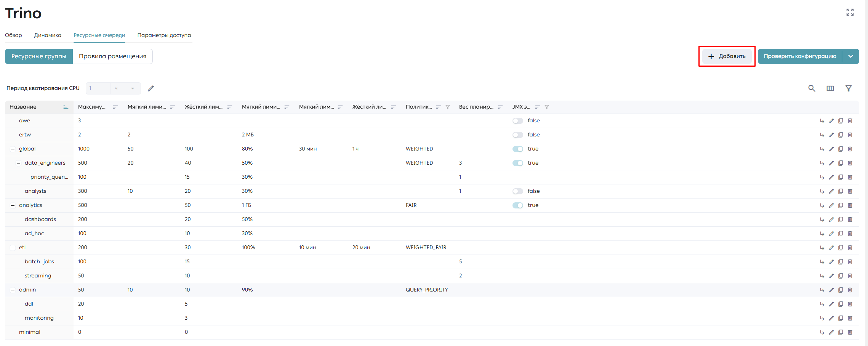Delete the minimal resource group
Image resolution: width=868 pixels, height=346 pixels.
coord(850,332)
